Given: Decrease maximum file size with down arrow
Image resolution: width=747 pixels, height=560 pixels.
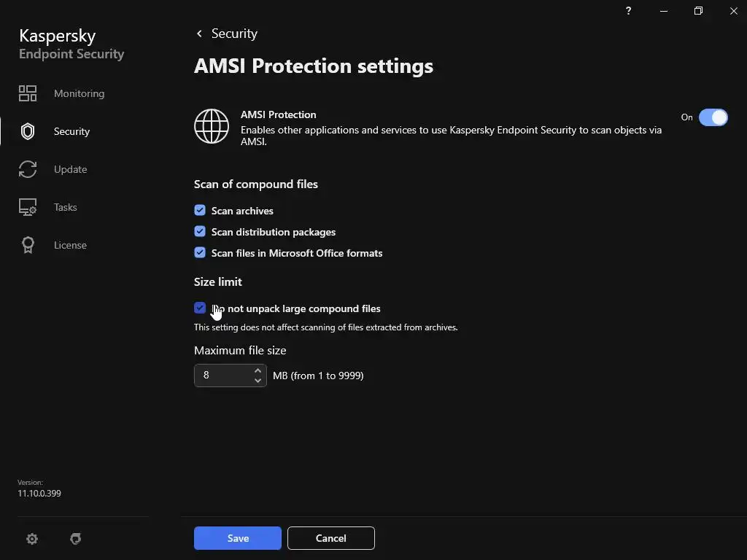Looking at the screenshot, I should coord(258,381).
